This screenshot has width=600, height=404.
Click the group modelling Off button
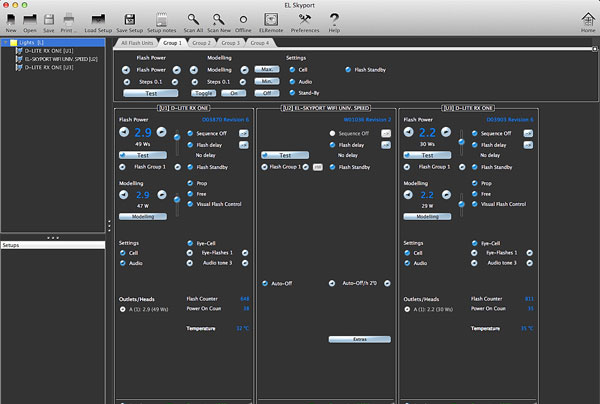pyautogui.click(x=267, y=93)
